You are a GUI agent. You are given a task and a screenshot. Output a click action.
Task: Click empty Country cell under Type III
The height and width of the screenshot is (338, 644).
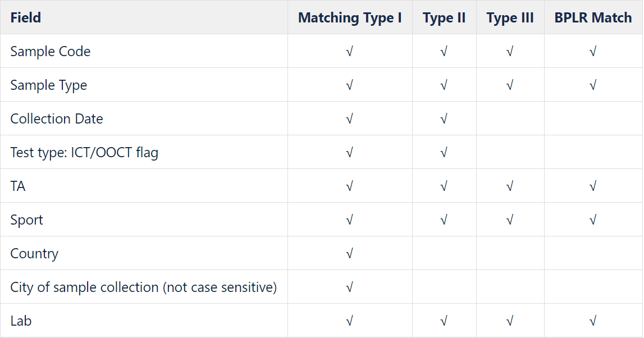click(510, 253)
